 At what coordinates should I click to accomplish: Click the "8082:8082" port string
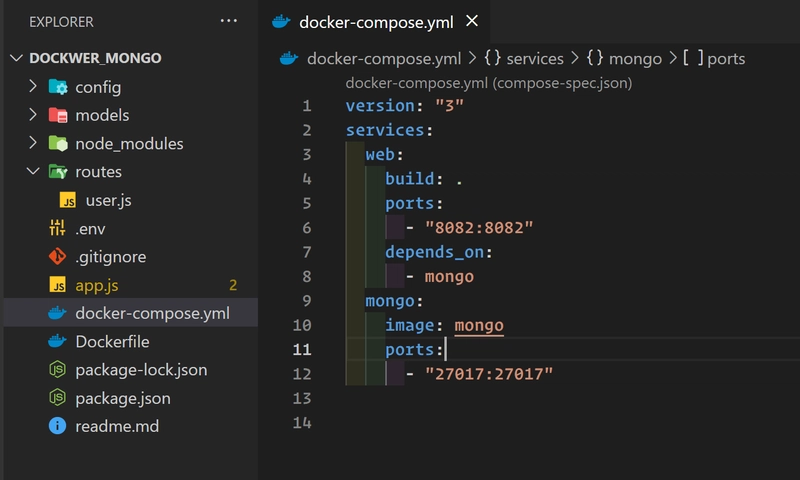coord(479,228)
